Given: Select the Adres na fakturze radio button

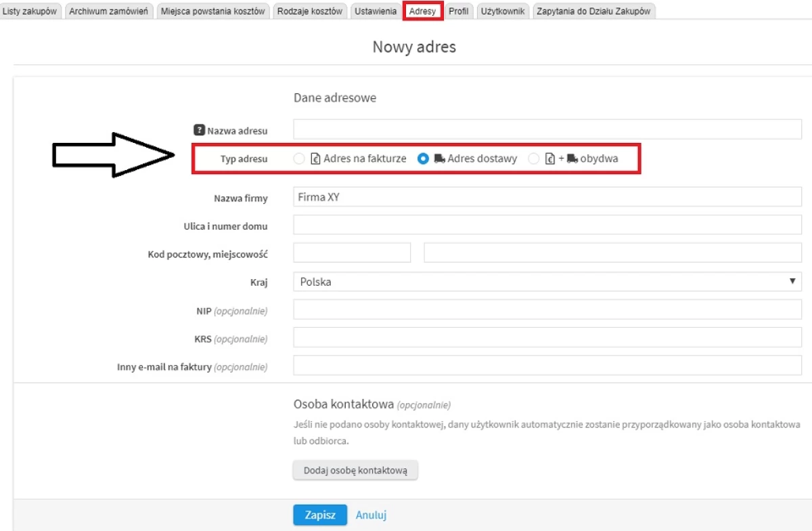Looking at the screenshot, I should click(299, 159).
